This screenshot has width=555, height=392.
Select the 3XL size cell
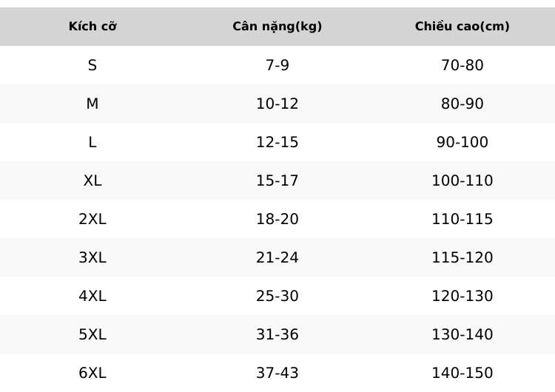pos(92,257)
